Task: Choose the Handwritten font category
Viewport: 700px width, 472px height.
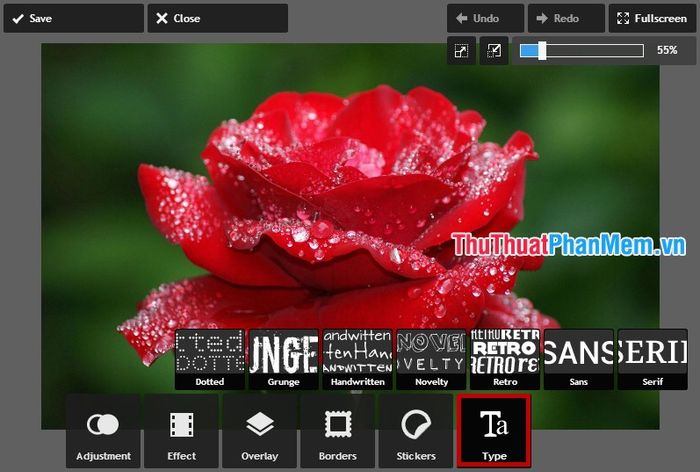Action: [x=357, y=359]
